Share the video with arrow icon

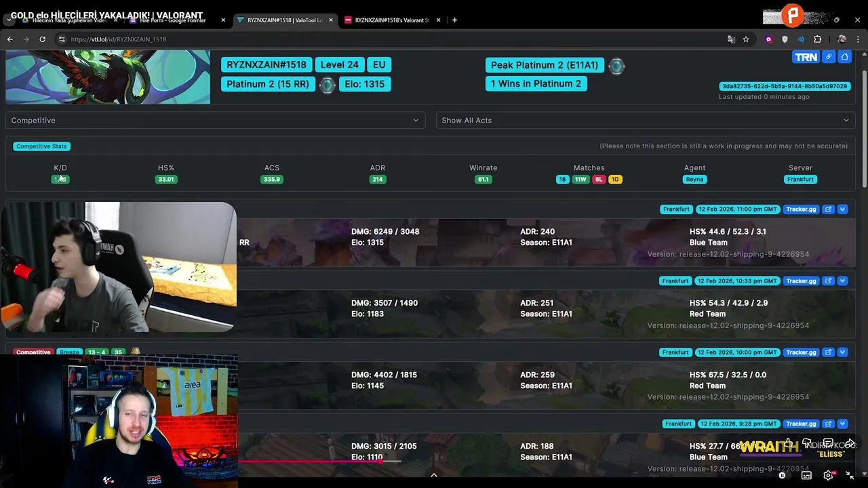(850, 443)
